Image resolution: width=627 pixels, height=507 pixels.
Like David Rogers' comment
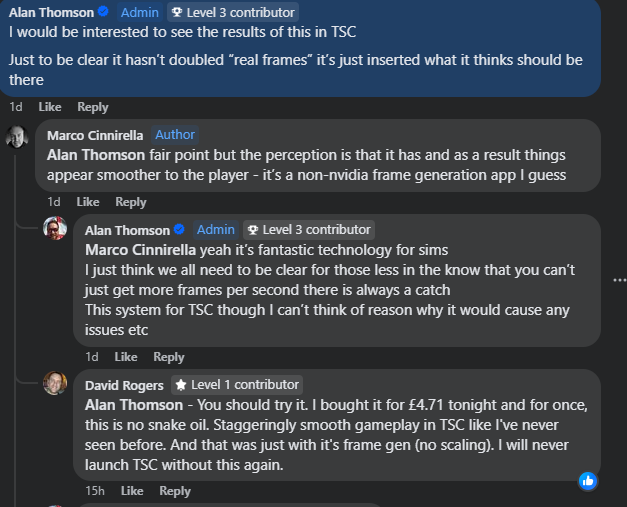pos(132,491)
